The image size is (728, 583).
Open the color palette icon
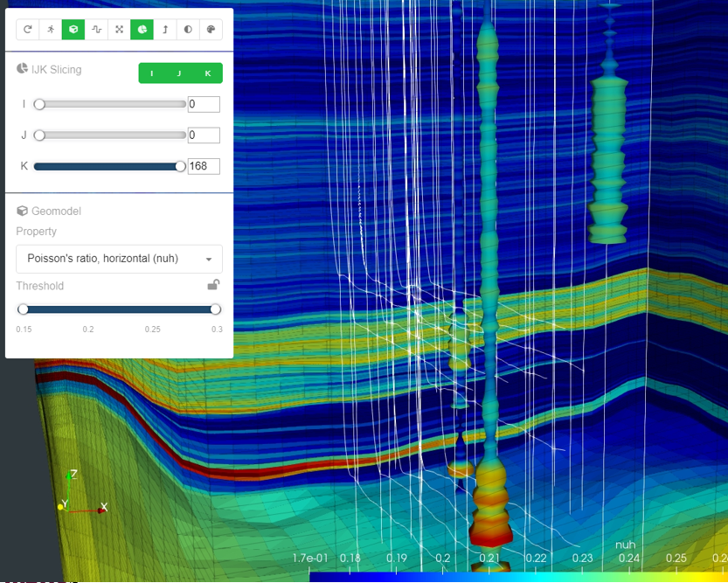[211, 30]
